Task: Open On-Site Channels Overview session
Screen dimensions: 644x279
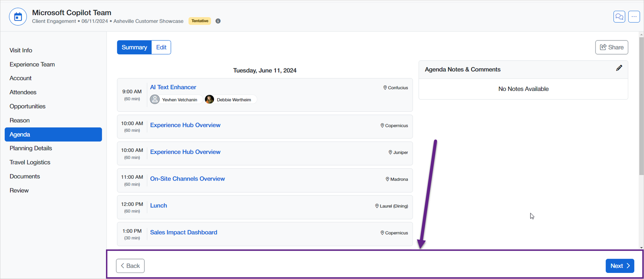Action: (187, 179)
